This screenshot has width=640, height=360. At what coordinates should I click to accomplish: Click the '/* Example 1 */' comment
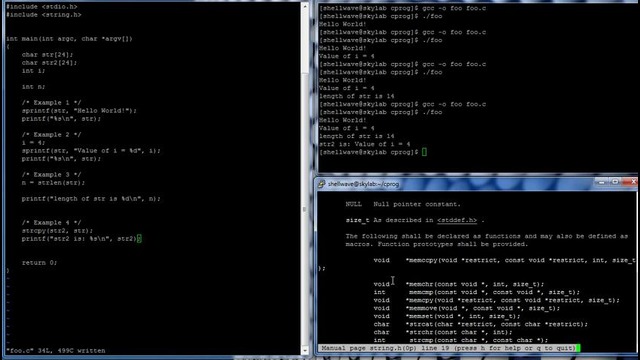point(51,102)
